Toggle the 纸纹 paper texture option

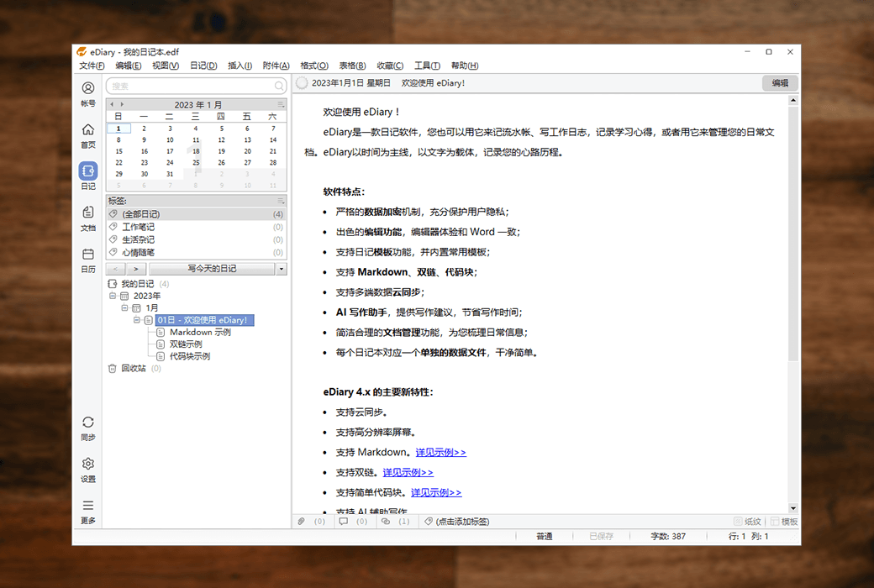[x=747, y=522]
